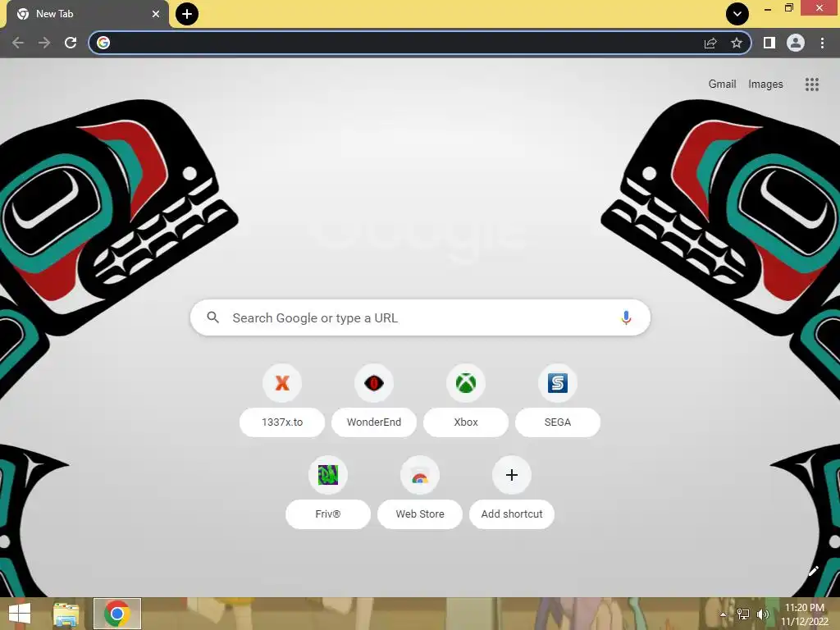Click the Add shortcut label
The height and width of the screenshot is (630, 840).
tap(512, 514)
